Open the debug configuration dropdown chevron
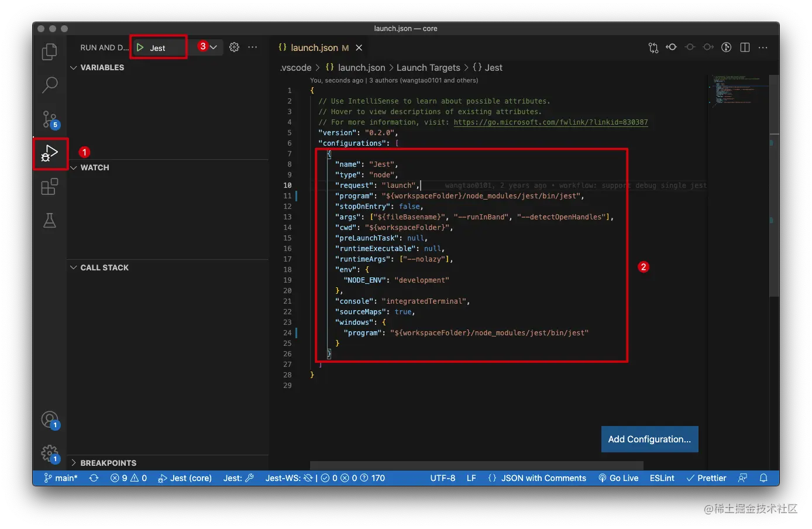Image resolution: width=812 pixels, height=529 pixels. pyautogui.click(x=214, y=47)
